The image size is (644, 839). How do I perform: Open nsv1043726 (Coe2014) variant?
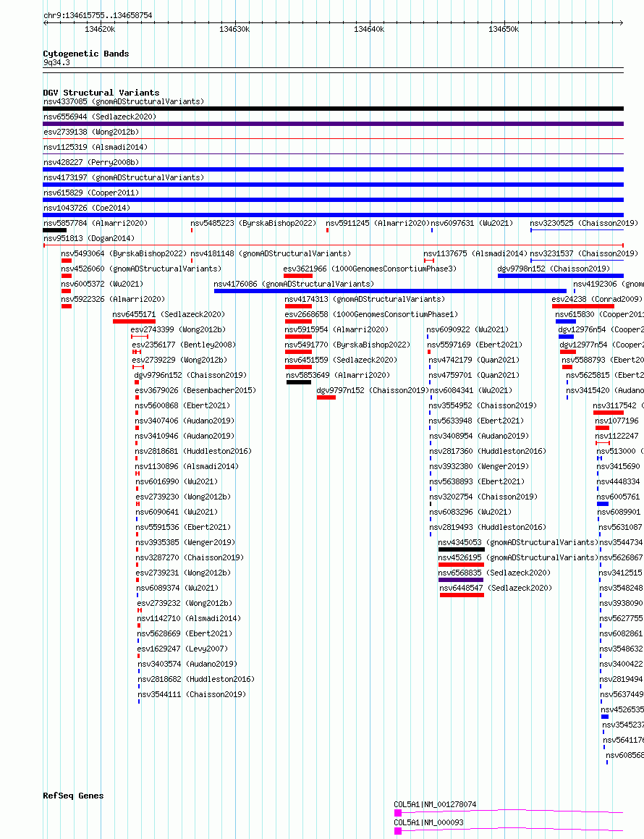[87, 208]
